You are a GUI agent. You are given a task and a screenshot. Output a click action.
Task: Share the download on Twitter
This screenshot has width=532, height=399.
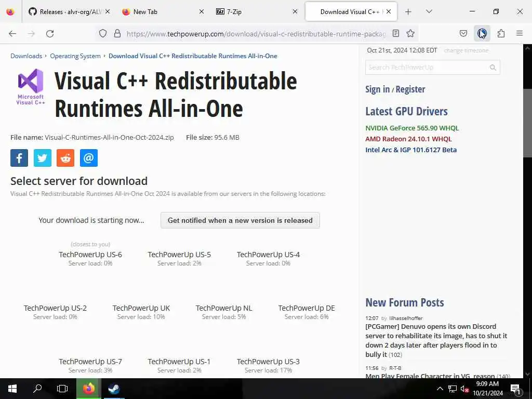click(43, 158)
